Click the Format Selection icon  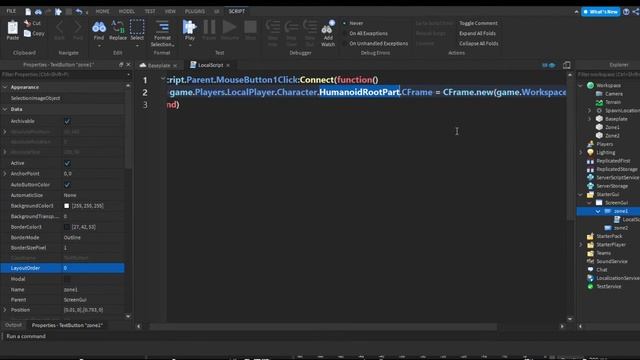[162, 27]
